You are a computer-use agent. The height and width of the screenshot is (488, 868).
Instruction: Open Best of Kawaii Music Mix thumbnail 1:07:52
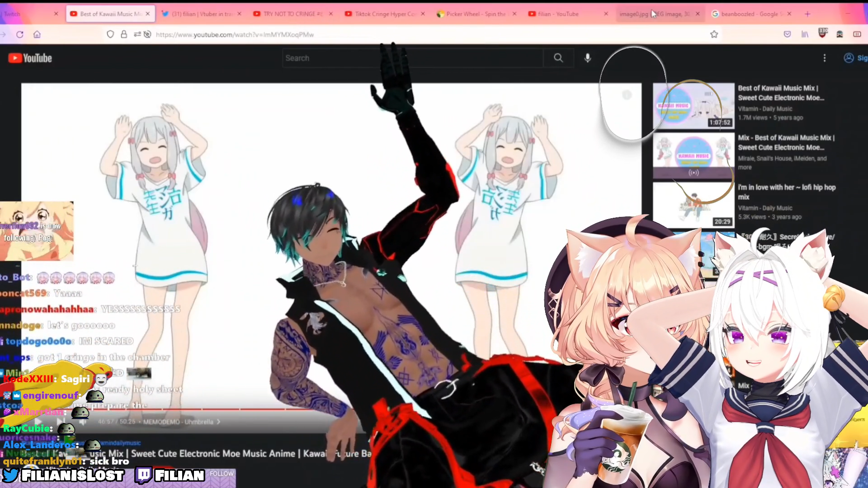(x=693, y=106)
